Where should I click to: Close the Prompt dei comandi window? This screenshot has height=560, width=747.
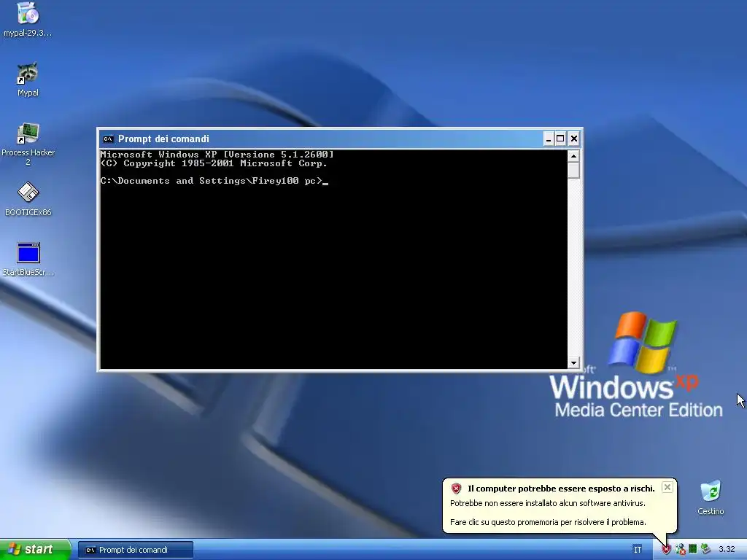(573, 139)
